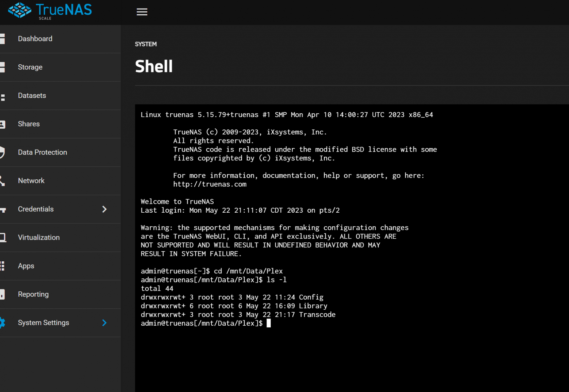Click the shell prompt cursor
Image resolution: width=569 pixels, height=392 pixels.
(x=268, y=323)
